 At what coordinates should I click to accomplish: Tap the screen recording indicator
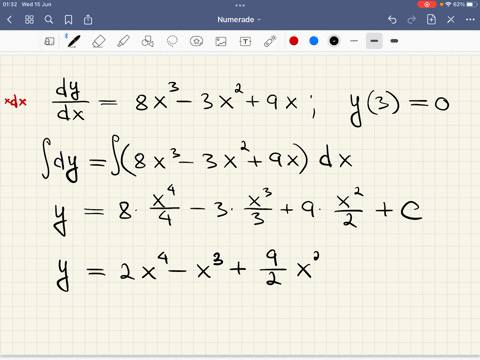click(427, 4)
